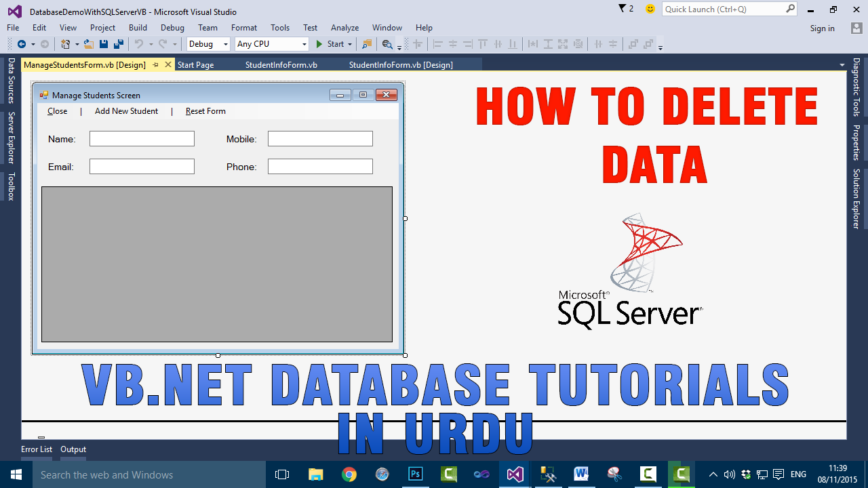
Task: Open the Properties side panel
Action: click(856, 142)
